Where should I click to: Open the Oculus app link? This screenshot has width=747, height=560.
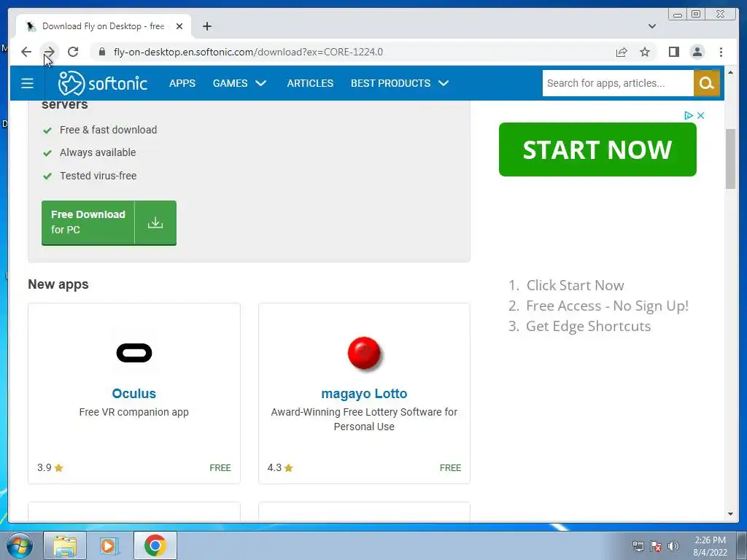[x=134, y=393]
